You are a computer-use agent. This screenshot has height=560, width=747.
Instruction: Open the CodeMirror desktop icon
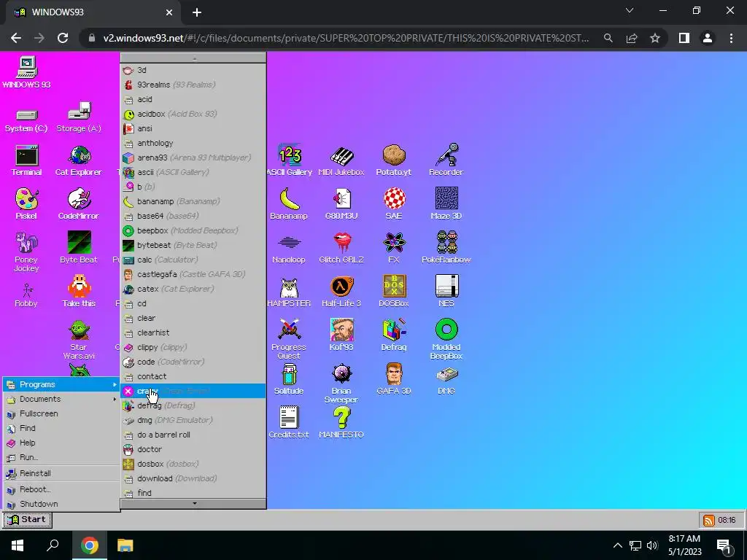[79, 204]
